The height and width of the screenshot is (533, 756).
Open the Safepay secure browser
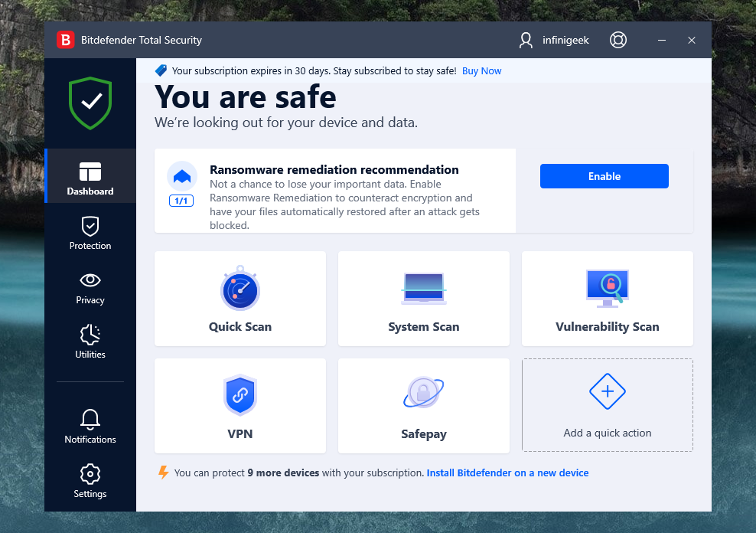[x=423, y=406]
